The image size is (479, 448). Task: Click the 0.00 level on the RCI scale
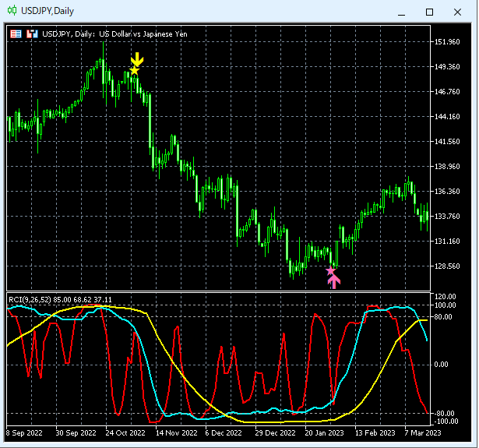click(x=441, y=365)
